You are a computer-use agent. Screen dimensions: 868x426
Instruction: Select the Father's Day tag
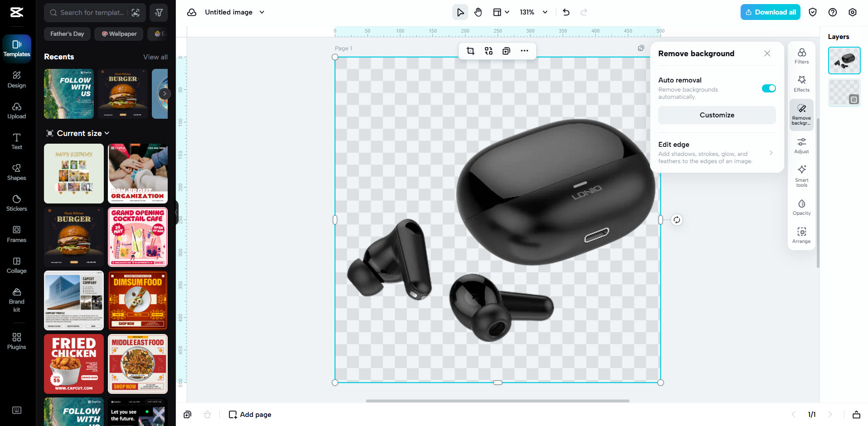click(x=67, y=34)
